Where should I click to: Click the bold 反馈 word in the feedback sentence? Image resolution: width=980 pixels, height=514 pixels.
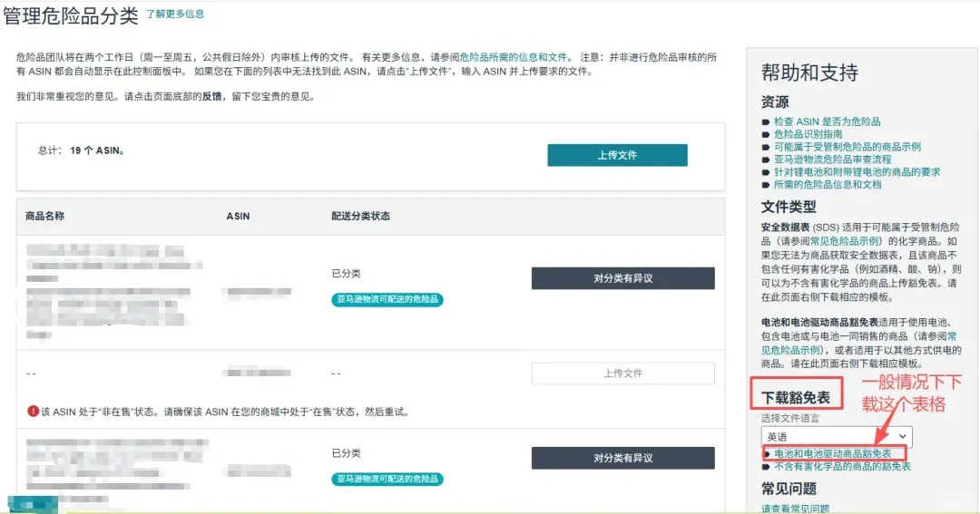[211, 97]
